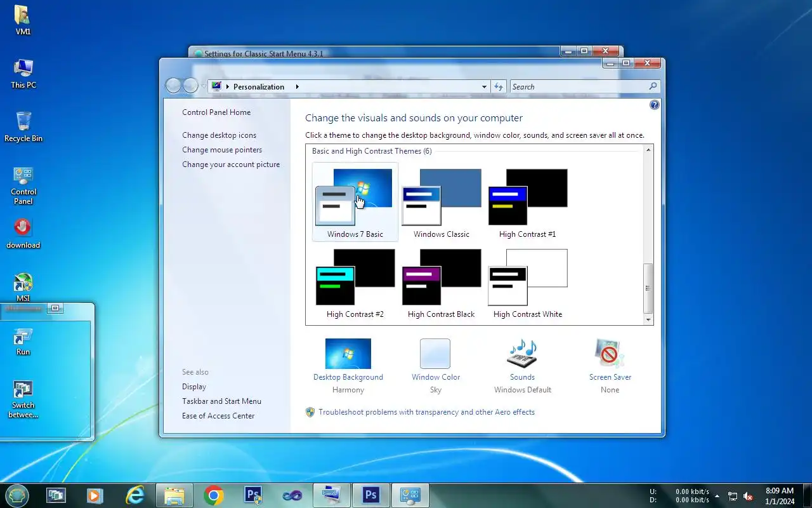This screenshot has height=508, width=812.
Task: Open the infinity loop taskbar icon
Action: pos(292,495)
